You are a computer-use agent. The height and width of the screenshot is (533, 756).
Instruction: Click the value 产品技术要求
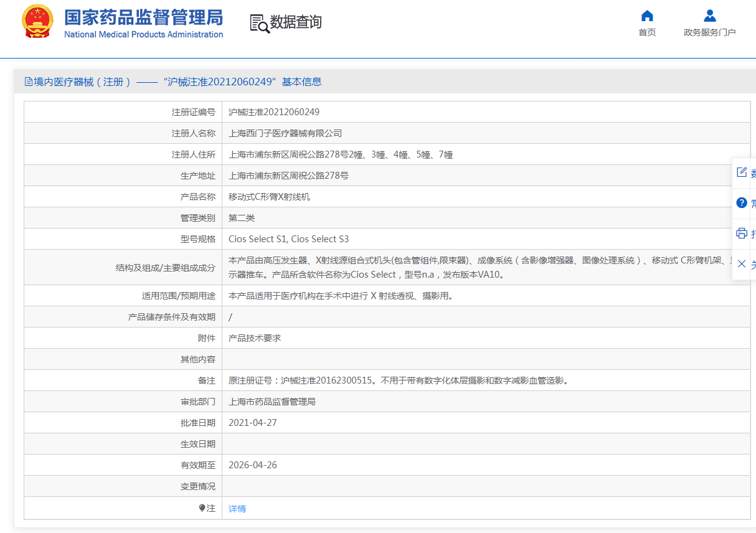tap(255, 338)
